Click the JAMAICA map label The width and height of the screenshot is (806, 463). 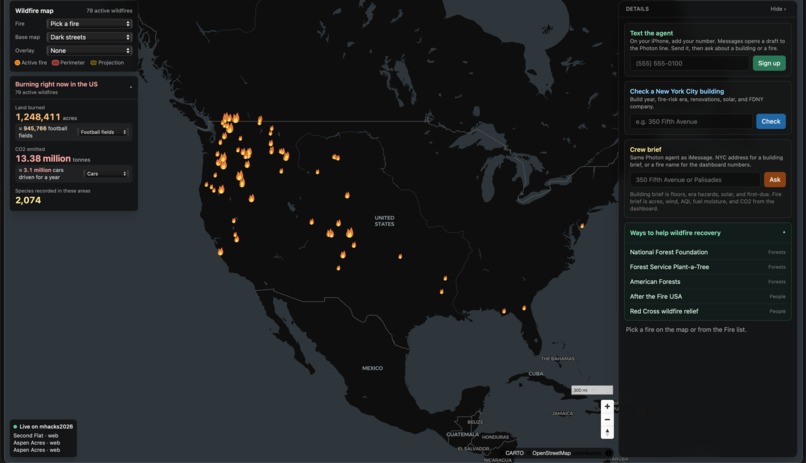562,413
